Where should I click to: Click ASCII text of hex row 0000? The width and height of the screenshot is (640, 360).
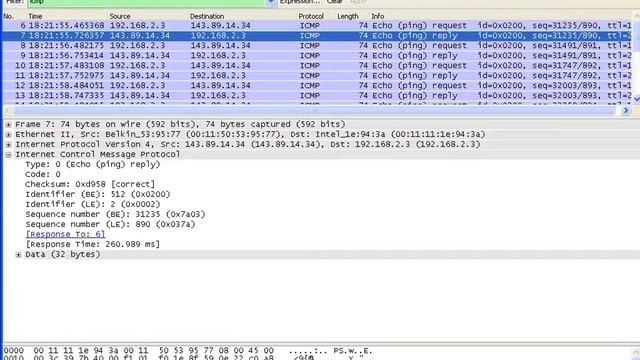click(x=330, y=351)
